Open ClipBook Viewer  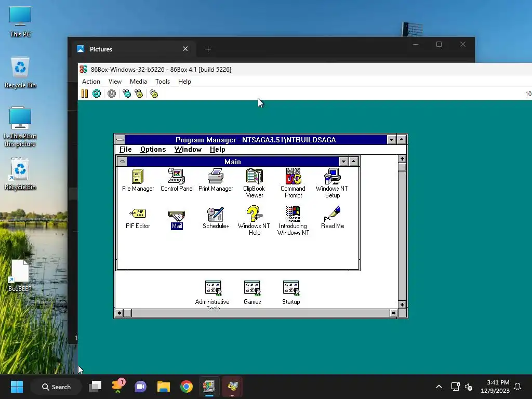(254, 183)
